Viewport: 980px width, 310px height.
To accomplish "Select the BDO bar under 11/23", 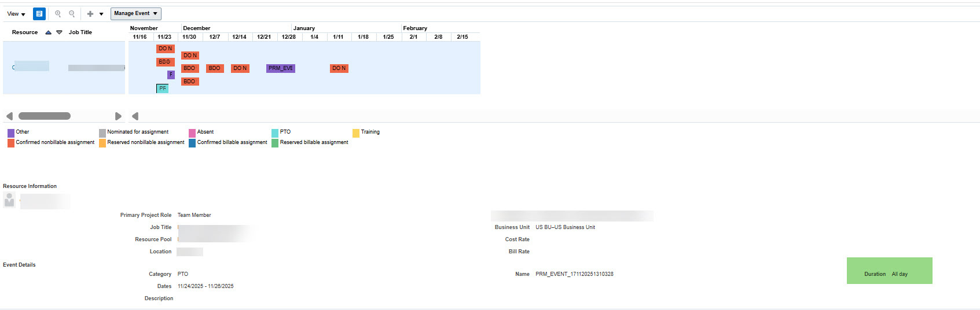I will [x=166, y=62].
